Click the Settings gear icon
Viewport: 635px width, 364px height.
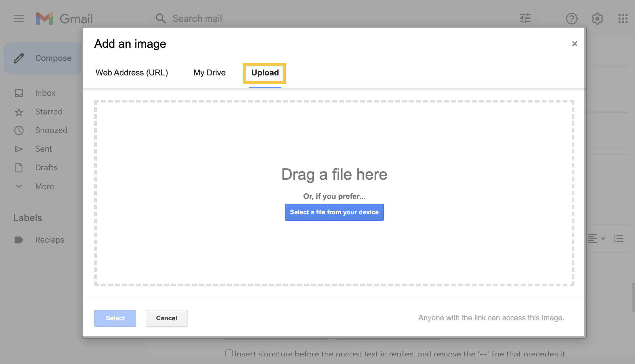point(597,18)
